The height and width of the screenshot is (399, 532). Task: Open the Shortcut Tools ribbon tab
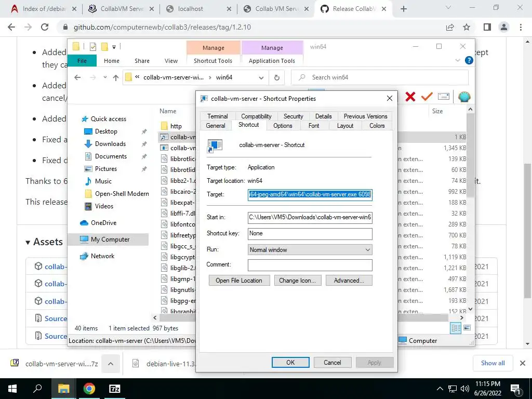point(213,61)
